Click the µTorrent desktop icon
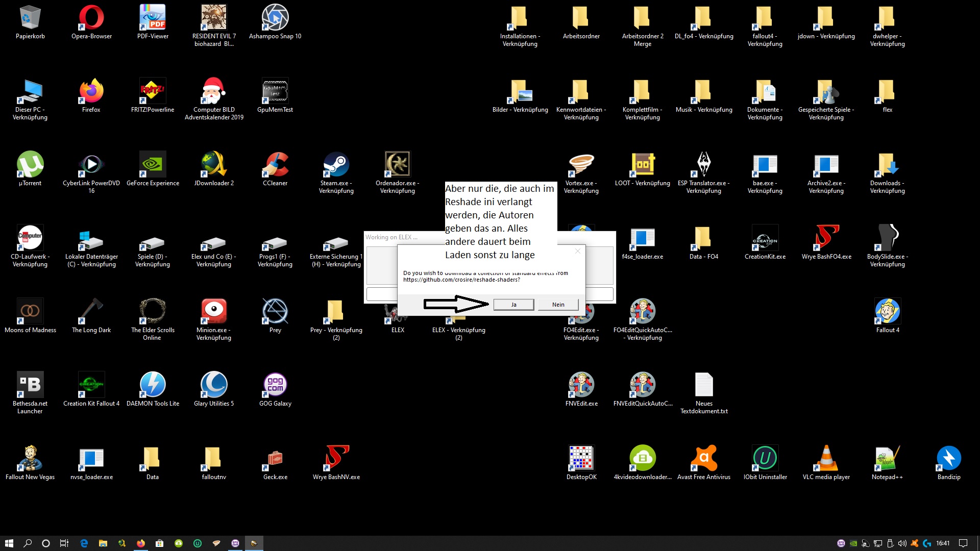This screenshot has height=551, width=980. coord(30,165)
